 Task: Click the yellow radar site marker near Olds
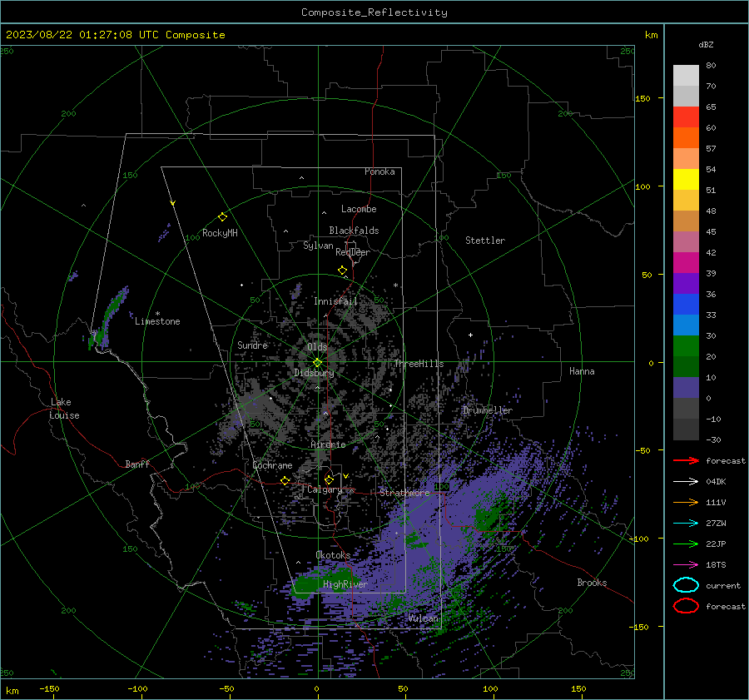317,363
